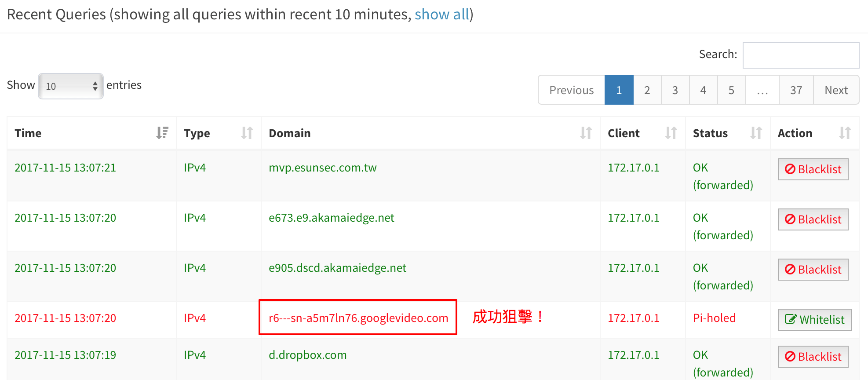
Task: Select domain text d.dropbox.com
Action: pos(308,355)
